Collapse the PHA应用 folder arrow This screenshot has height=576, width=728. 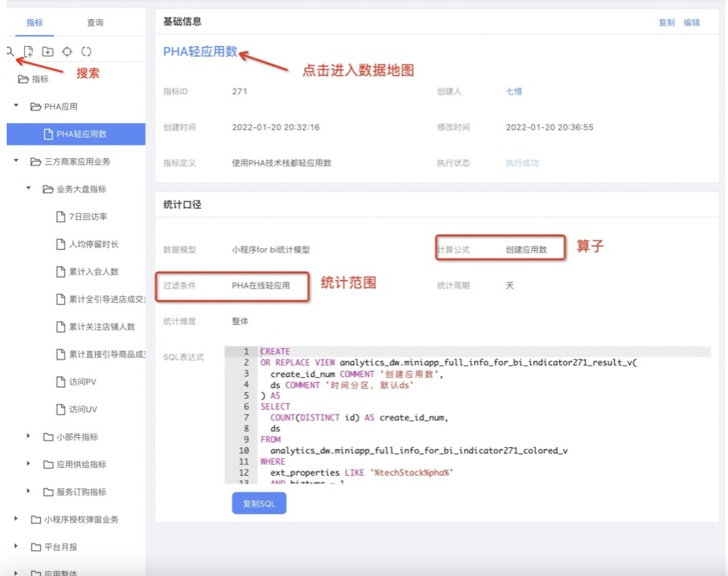[16, 106]
